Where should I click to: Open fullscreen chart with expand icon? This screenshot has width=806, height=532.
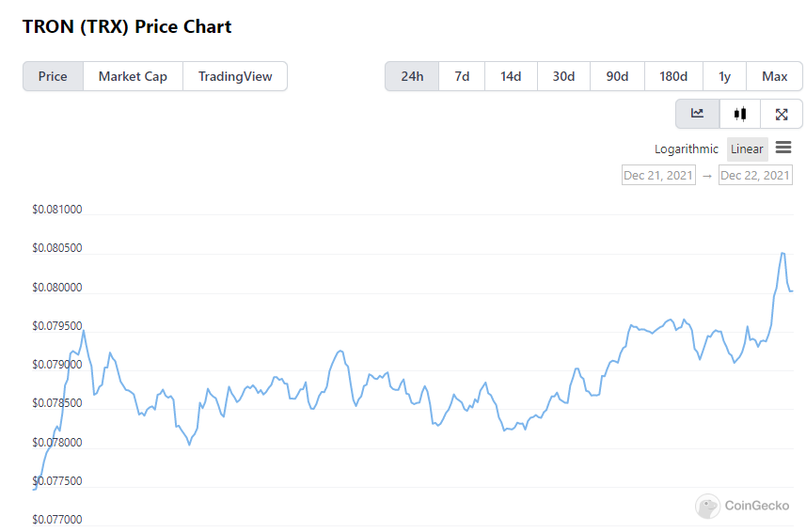(782, 114)
